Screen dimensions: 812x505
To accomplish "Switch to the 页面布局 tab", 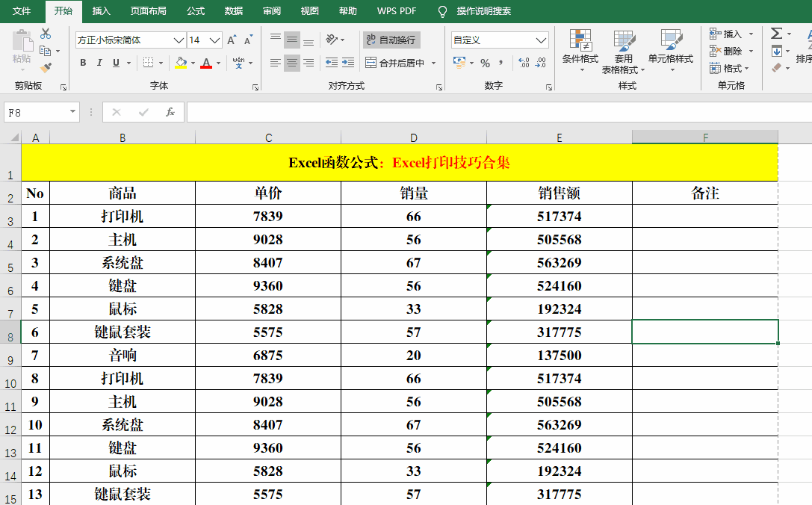I will coord(148,11).
